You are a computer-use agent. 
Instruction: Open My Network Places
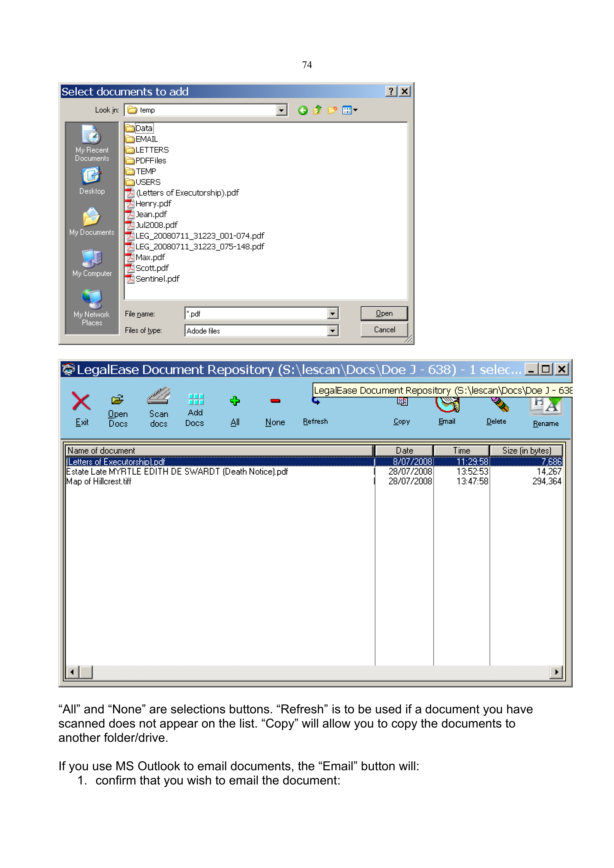click(x=92, y=307)
